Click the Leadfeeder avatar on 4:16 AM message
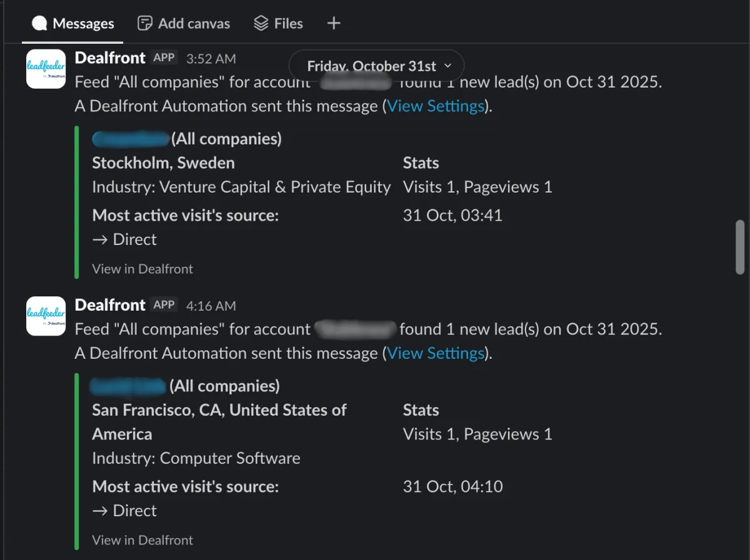Image resolution: width=750 pixels, height=560 pixels. (x=46, y=316)
